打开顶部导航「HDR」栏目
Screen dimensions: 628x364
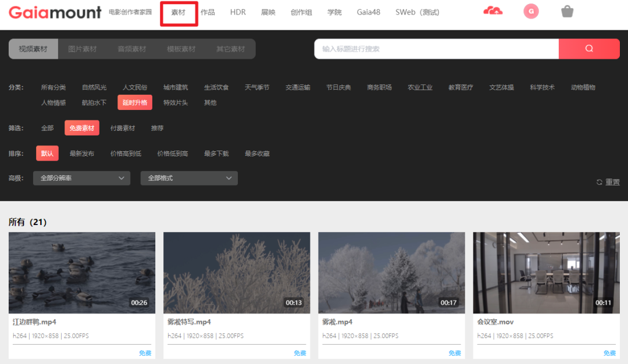coord(238,12)
